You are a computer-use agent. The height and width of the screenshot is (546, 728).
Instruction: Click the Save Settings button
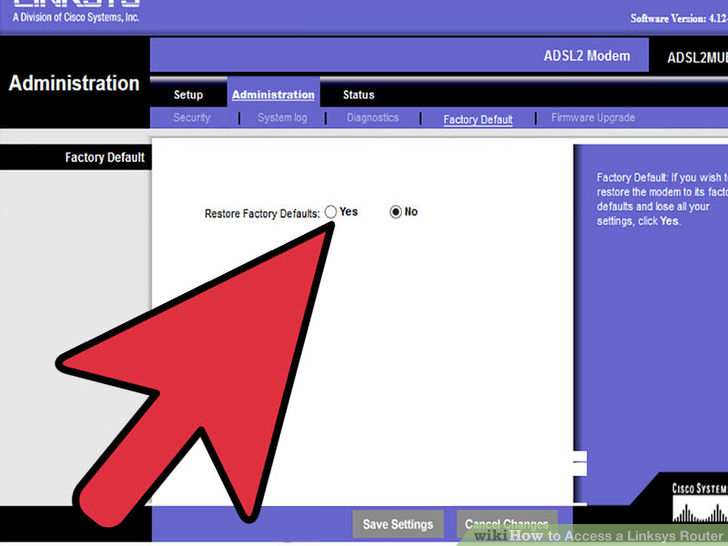click(x=398, y=524)
